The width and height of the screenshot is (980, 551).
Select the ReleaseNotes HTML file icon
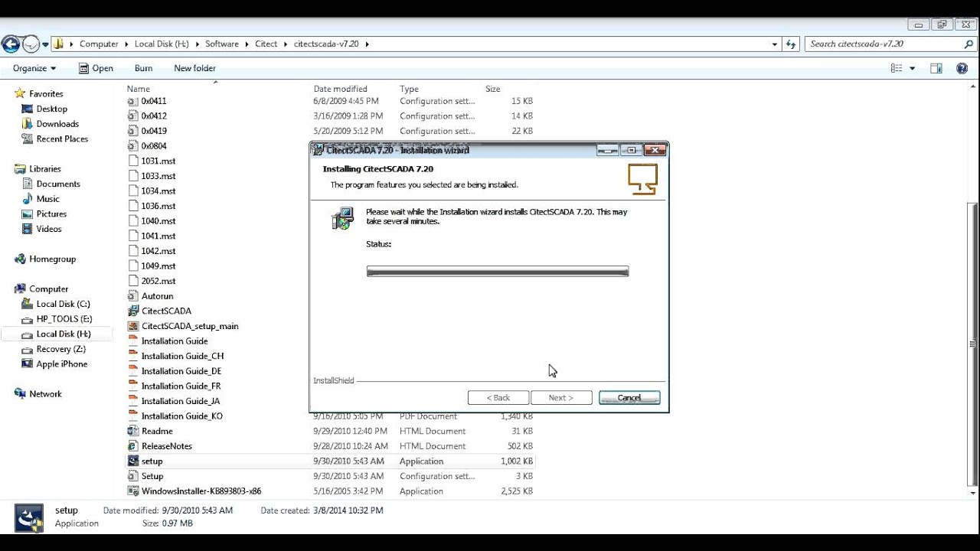pyautogui.click(x=133, y=446)
